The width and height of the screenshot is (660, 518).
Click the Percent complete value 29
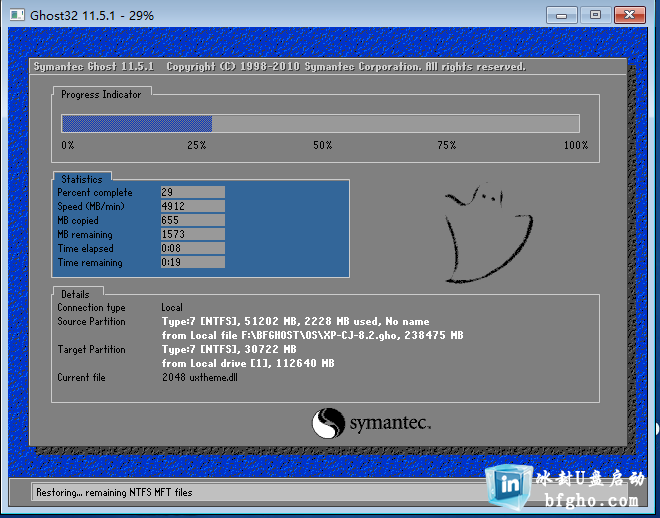pos(192,192)
